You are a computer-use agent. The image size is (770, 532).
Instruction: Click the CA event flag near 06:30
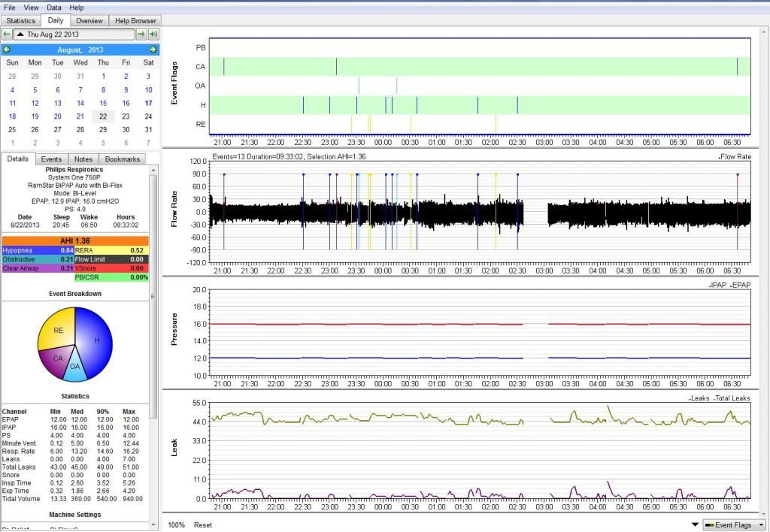click(x=737, y=66)
